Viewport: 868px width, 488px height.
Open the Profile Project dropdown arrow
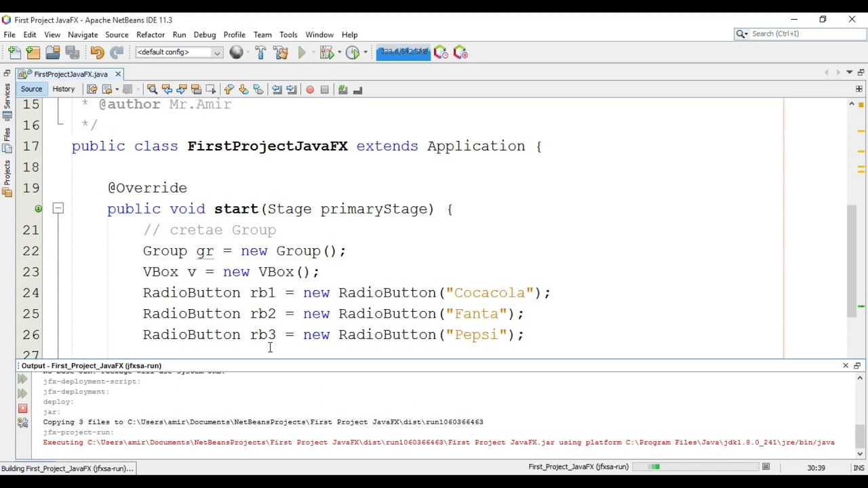pyautogui.click(x=365, y=52)
